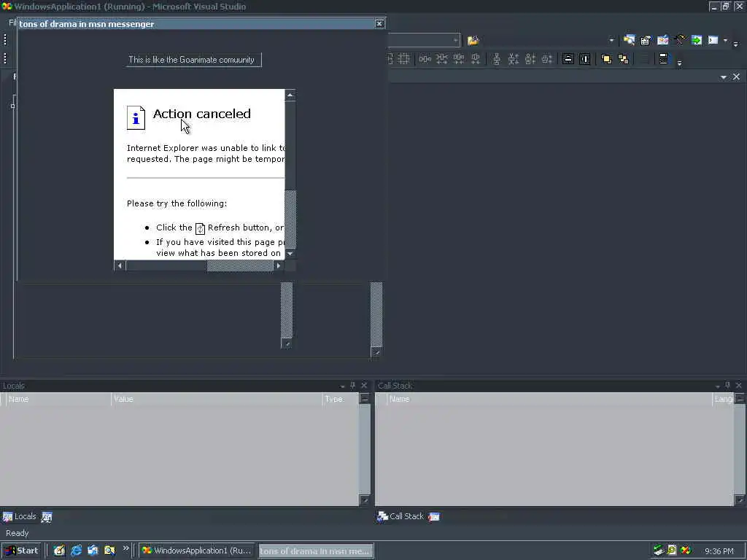Open the Windows Start menu
Viewport: 747px width, 560px height.
[x=22, y=551]
